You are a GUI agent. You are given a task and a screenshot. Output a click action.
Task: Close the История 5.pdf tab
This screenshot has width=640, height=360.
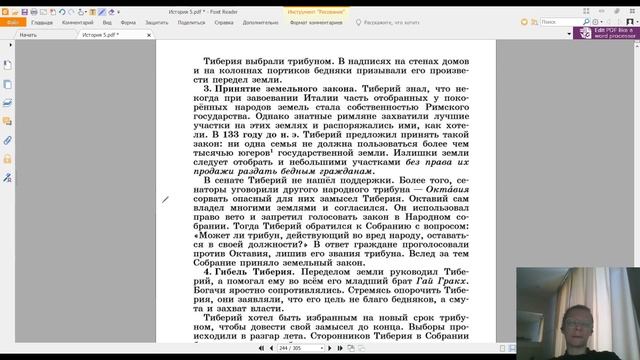[x=149, y=36]
